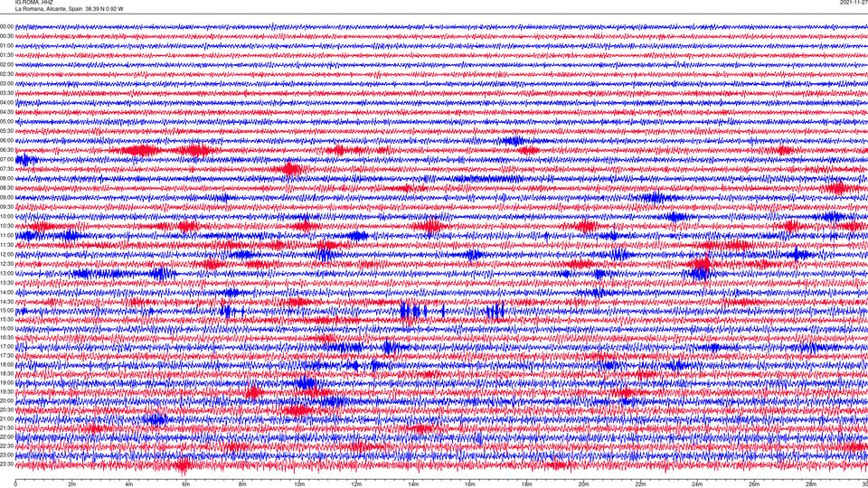Click the 14m tick on the time axis
Image resolution: width=868 pixels, height=488 pixels.
413,484
